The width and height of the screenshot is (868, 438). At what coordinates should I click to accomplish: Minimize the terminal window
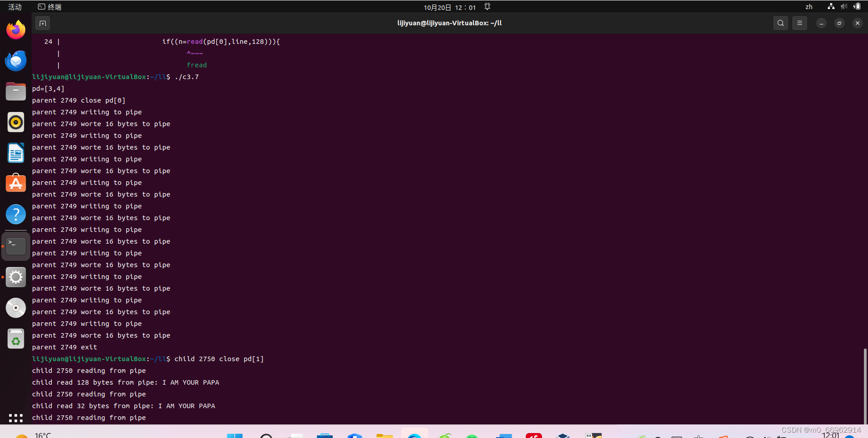(x=821, y=23)
